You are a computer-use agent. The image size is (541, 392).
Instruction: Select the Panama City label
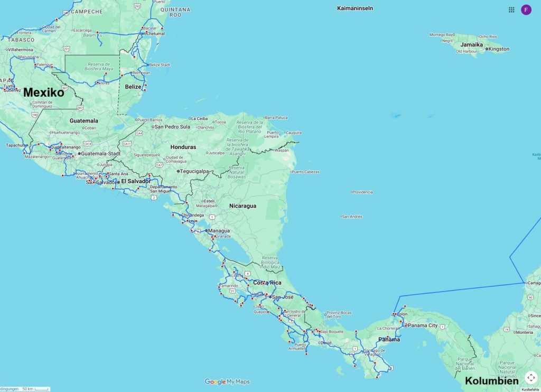click(x=422, y=325)
